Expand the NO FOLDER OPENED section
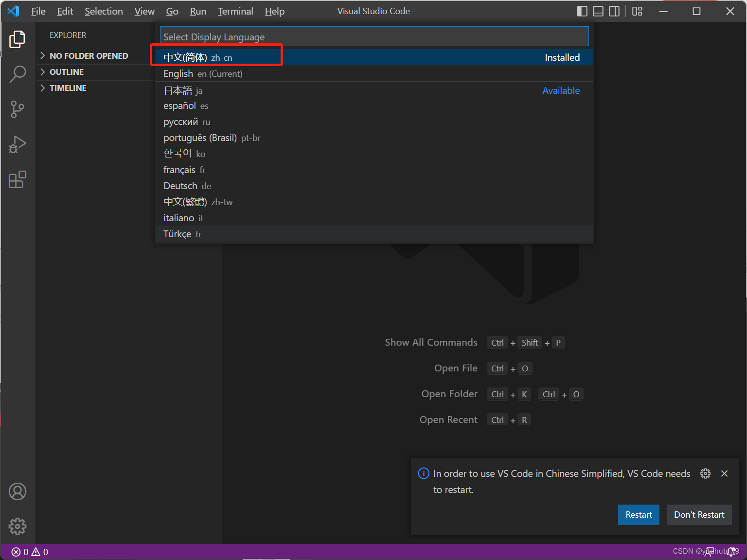Screen dimensions: 747x560 (x=89, y=56)
